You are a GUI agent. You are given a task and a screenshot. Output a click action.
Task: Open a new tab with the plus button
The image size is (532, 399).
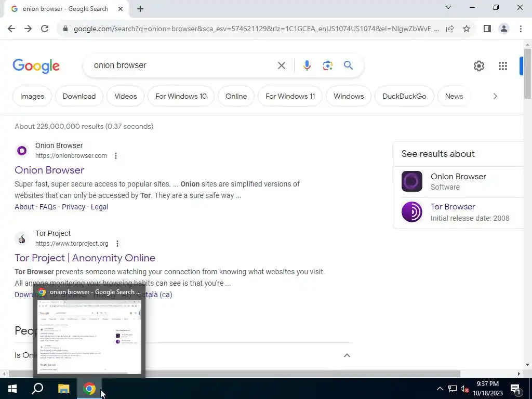[x=140, y=9]
